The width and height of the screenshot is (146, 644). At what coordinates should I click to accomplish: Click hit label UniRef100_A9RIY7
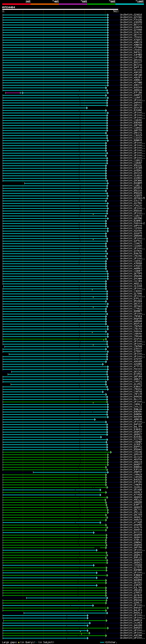131,85
